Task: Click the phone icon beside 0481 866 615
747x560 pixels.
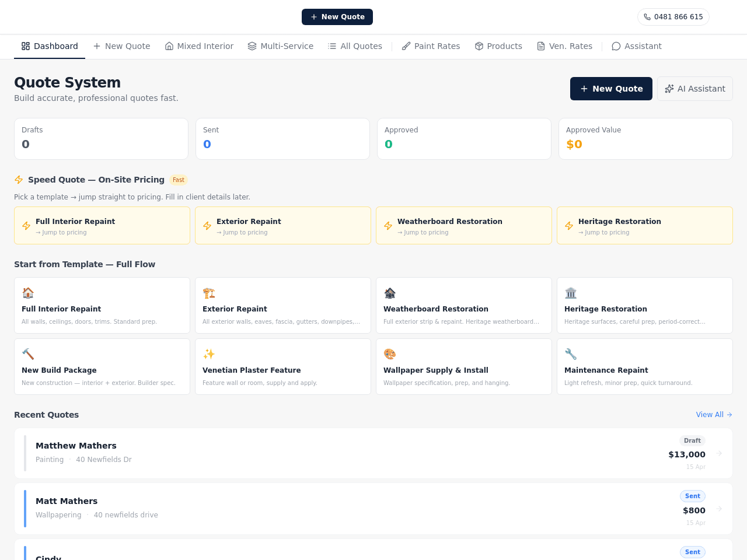Action: (x=647, y=17)
